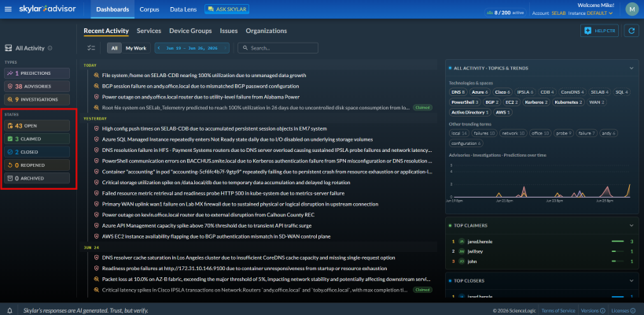Select the Kubernetes technology tag
The image size is (644, 315).
pyautogui.click(x=569, y=102)
